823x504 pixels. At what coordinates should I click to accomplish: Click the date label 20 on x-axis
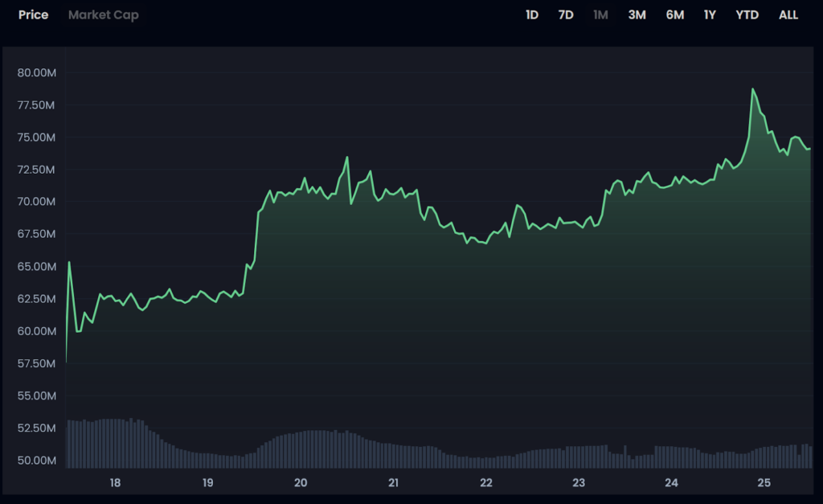pos(301,483)
